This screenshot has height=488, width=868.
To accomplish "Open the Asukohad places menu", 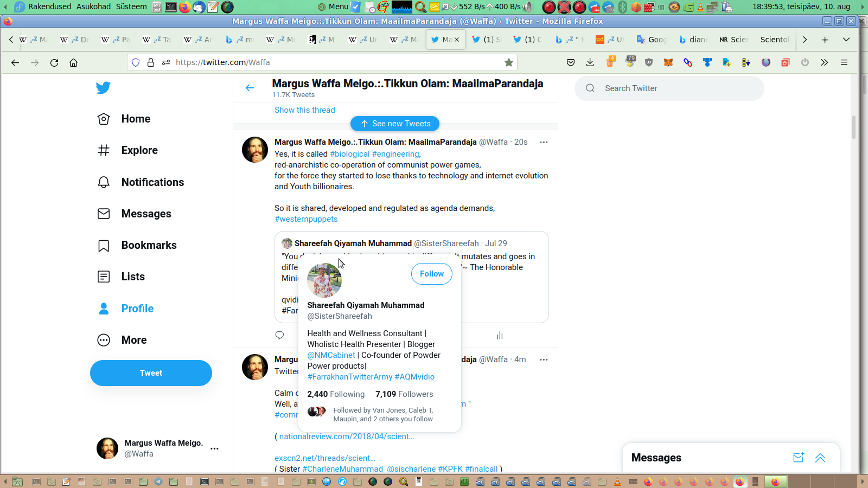I will point(93,7).
